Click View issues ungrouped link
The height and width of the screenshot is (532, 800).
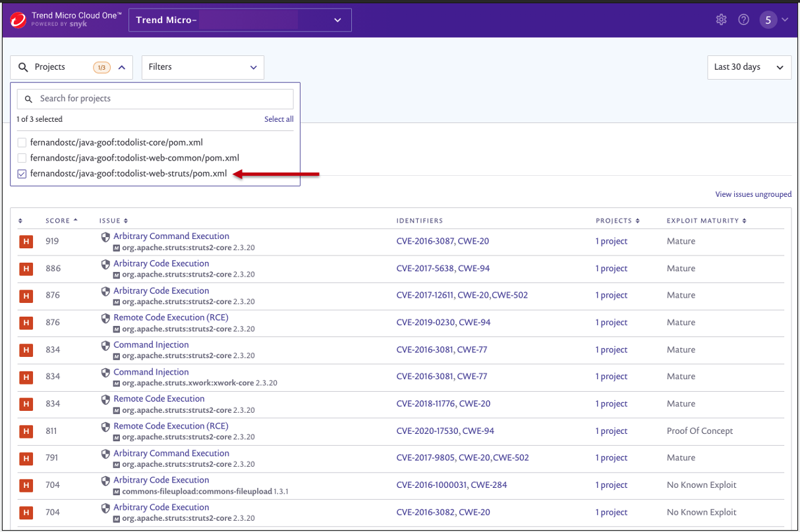coord(753,194)
